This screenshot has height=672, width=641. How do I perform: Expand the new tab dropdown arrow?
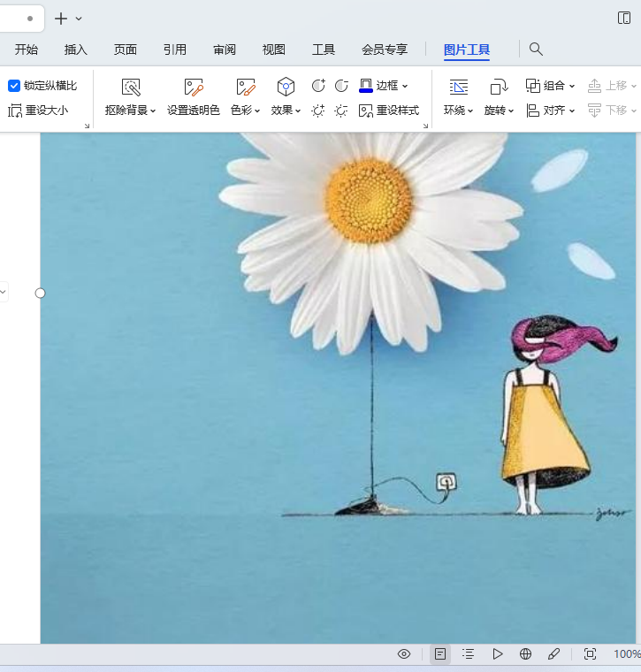(x=79, y=19)
